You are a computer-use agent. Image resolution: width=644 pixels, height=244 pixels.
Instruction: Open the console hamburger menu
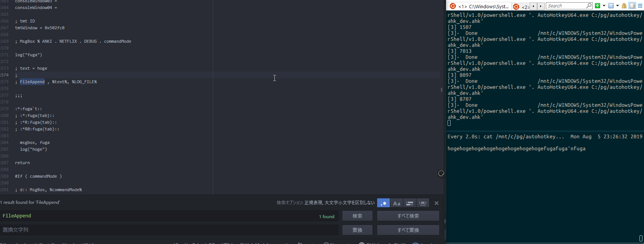640,6
